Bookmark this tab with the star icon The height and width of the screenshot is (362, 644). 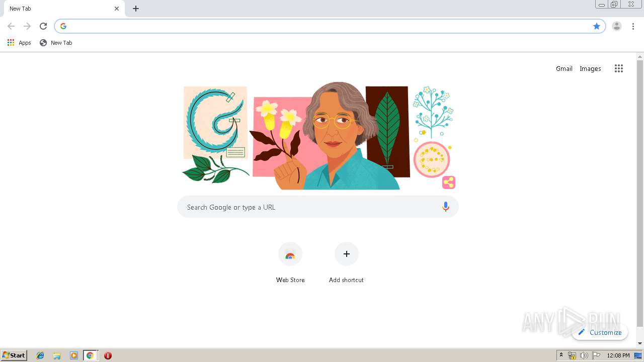[x=597, y=26]
